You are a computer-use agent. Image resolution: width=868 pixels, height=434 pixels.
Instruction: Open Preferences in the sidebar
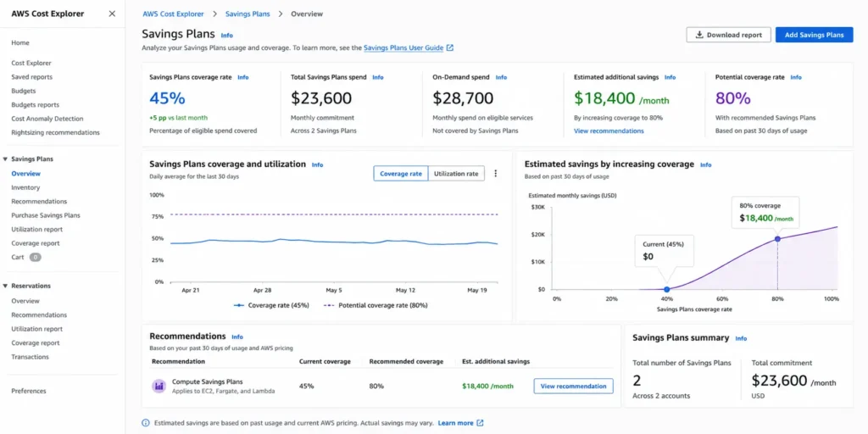point(29,391)
